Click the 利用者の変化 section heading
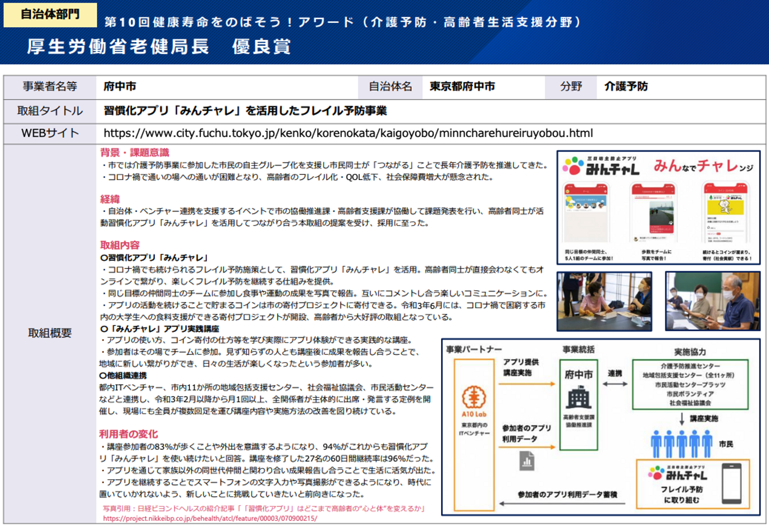This screenshot has height=532, width=769. [x=129, y=434]
